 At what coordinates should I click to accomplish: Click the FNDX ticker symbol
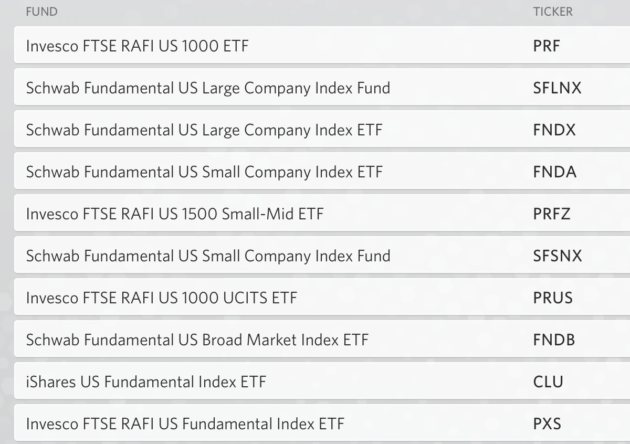pyautogui.click(x=554, y=130)
